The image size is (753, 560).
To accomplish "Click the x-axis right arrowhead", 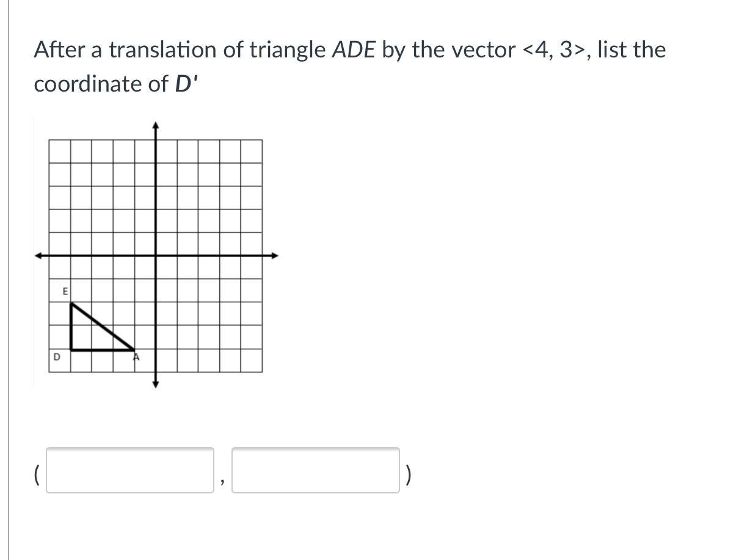I will (274, 255).
